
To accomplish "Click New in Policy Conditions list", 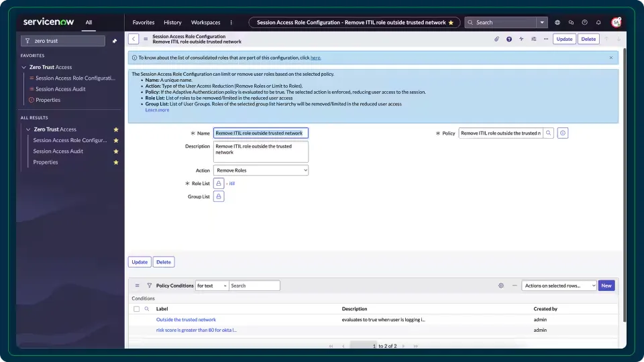I will pos(606,286).
